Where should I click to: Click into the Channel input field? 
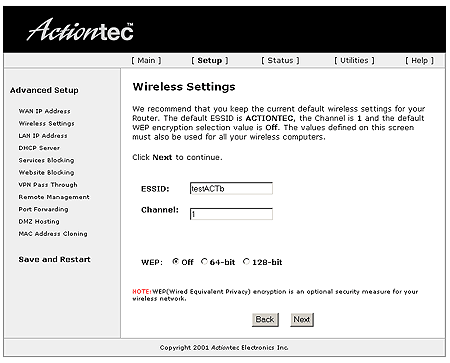click(231, 214)
